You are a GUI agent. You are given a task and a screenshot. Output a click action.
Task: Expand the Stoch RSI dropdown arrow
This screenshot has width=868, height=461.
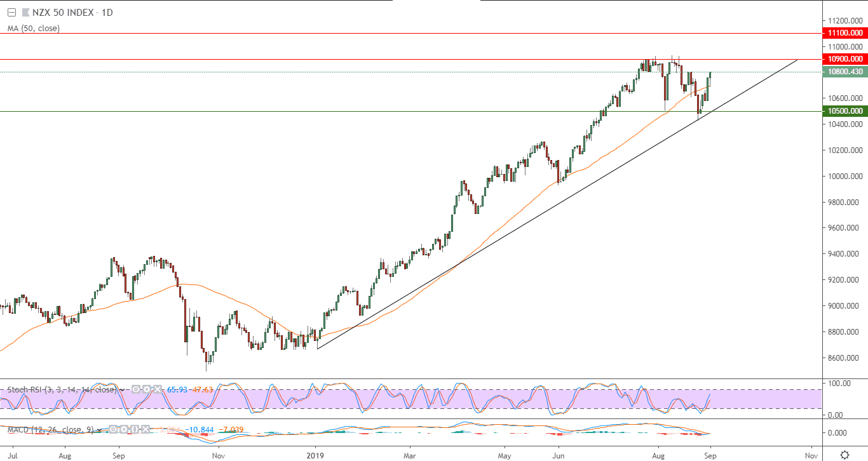pyautogui.click(x=122, y=389)
